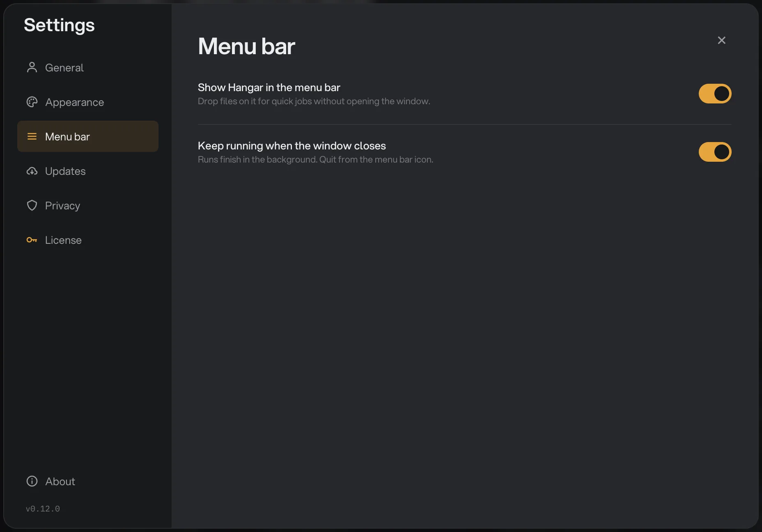Click the About info circle icon
The image size is (762, 532).
click(x=32, y=481)
